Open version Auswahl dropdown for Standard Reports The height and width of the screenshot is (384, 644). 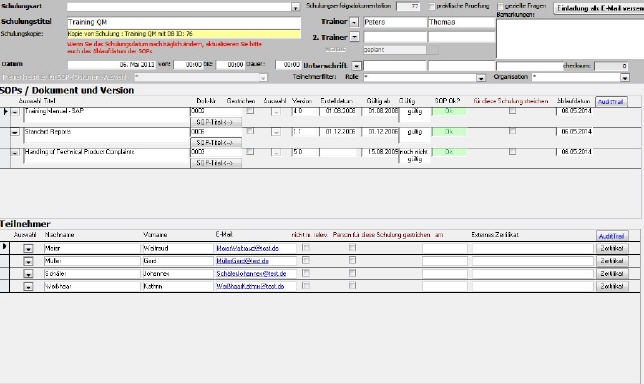[x=276, y=132]
